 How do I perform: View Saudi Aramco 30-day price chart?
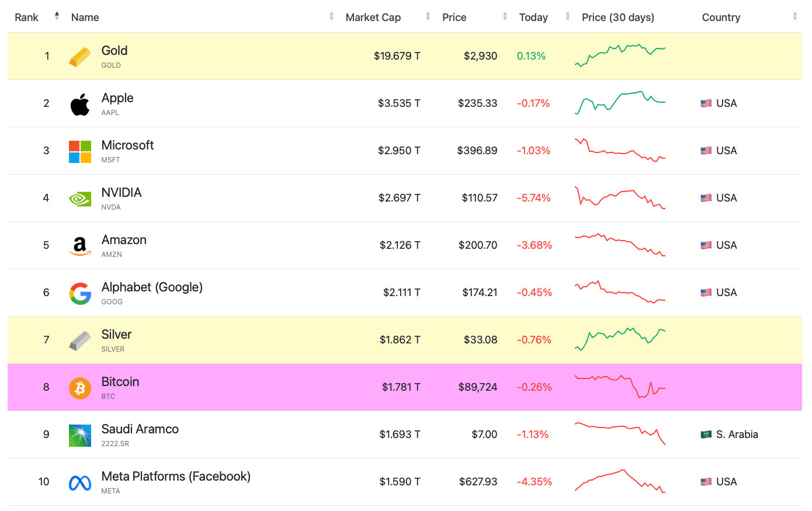tap(620, 434)
